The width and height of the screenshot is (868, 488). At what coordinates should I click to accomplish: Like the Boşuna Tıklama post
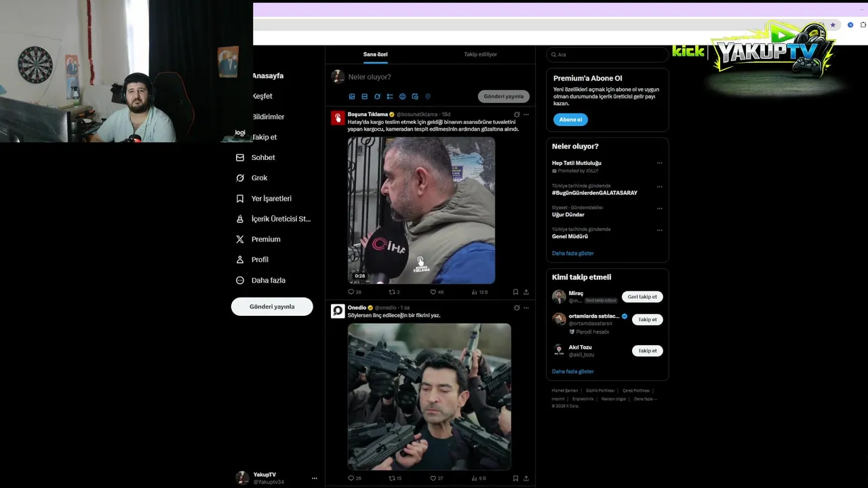click(x=437, y=292)
